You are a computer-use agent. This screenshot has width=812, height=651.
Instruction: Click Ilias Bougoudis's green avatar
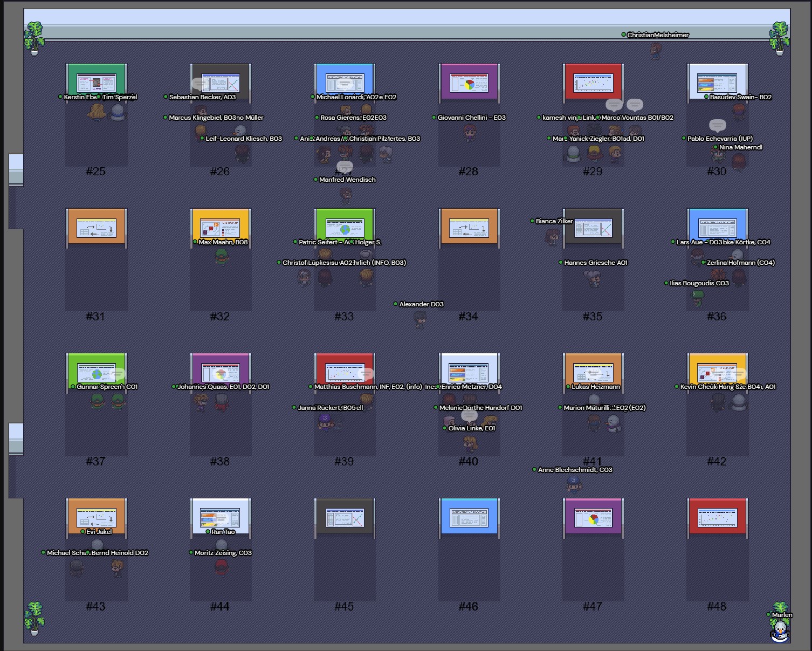click(698, 298)
